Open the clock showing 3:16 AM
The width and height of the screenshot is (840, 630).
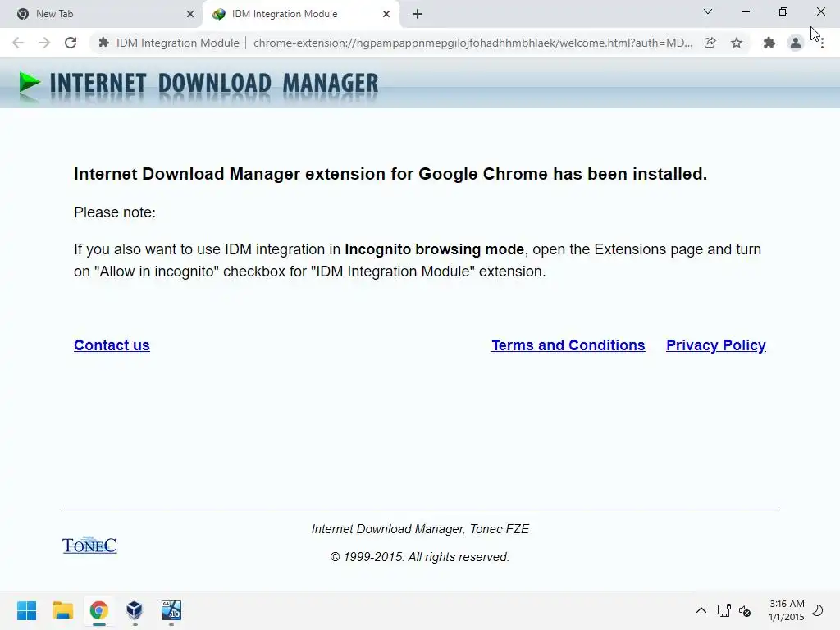click(x=787, y=610)
